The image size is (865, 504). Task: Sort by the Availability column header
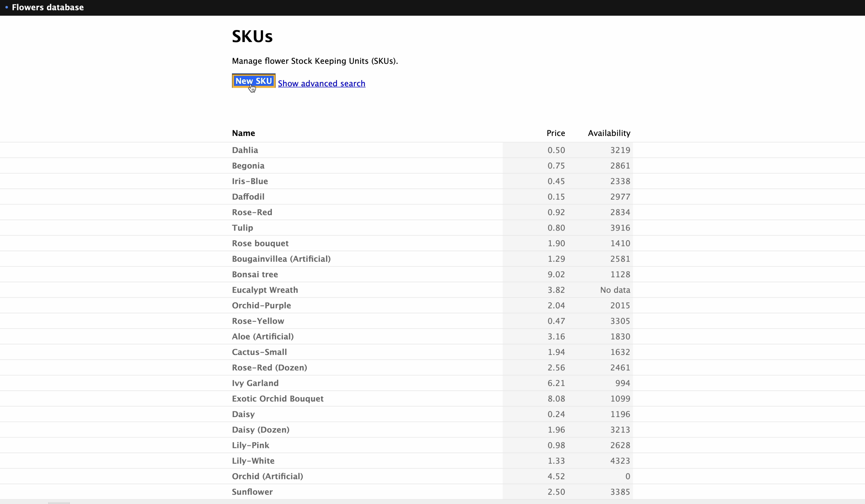608,133
